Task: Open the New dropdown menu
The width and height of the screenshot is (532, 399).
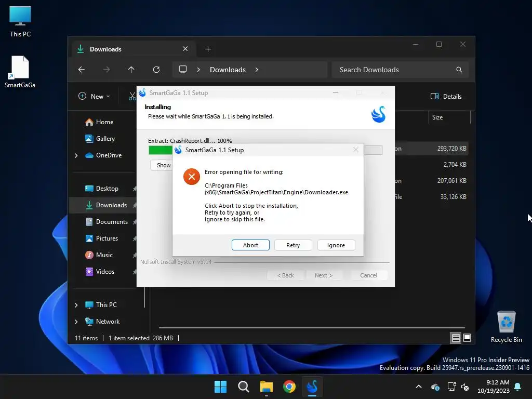Action: coord(94,96)
